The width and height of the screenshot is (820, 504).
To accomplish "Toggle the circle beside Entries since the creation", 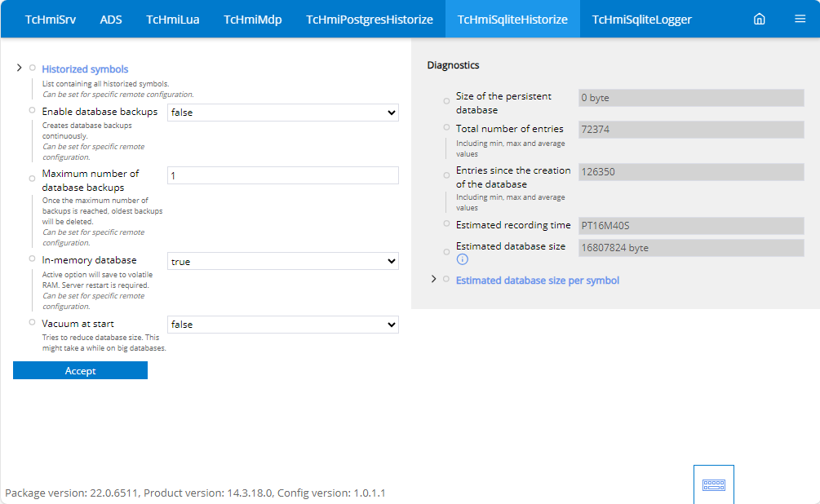I will [x=446, y=175].
